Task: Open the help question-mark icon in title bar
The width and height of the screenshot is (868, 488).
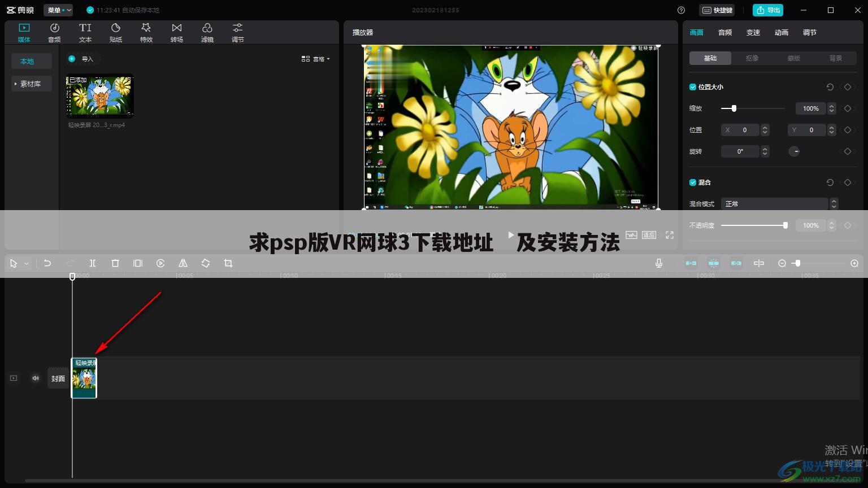Action: (x=682, y=10)
